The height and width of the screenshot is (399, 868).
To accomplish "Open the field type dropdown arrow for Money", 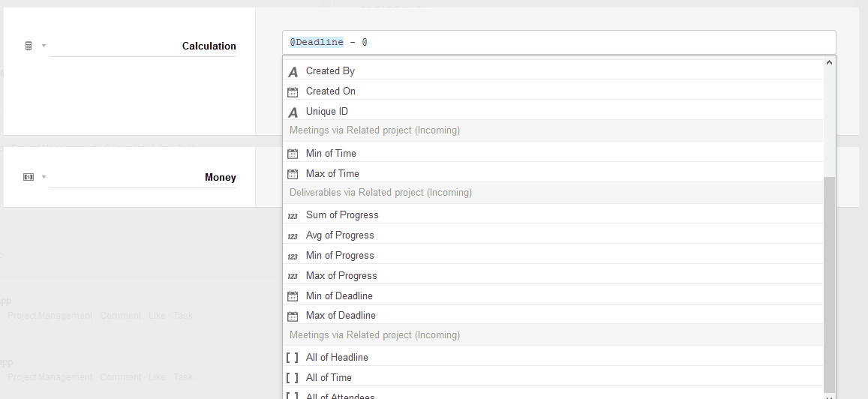I will [x=44, y=177].
